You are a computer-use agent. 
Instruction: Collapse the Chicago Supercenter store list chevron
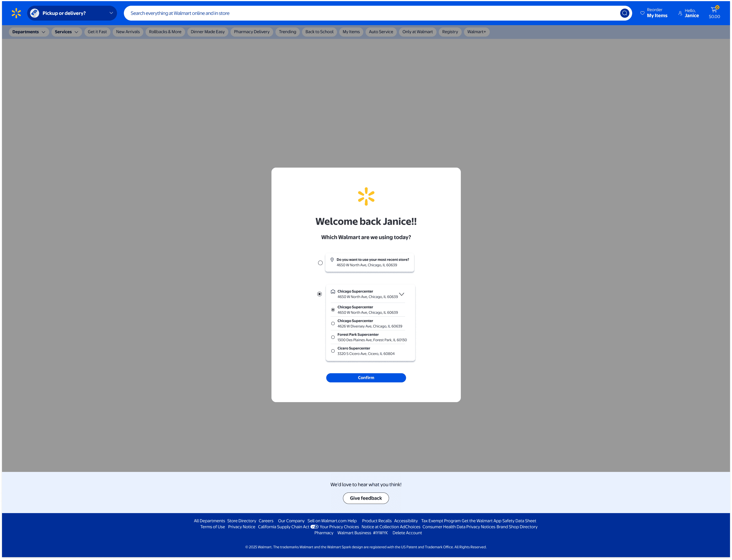(x=402, y=294)
